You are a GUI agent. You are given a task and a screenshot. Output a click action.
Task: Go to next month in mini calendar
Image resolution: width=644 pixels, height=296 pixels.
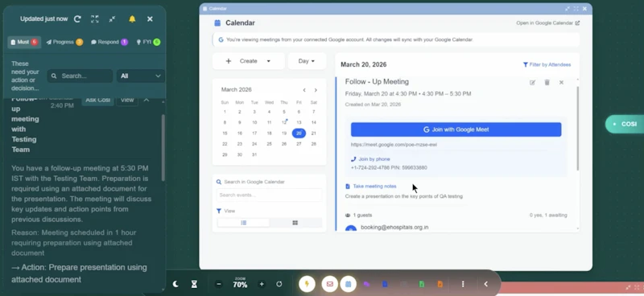(316, 90)
